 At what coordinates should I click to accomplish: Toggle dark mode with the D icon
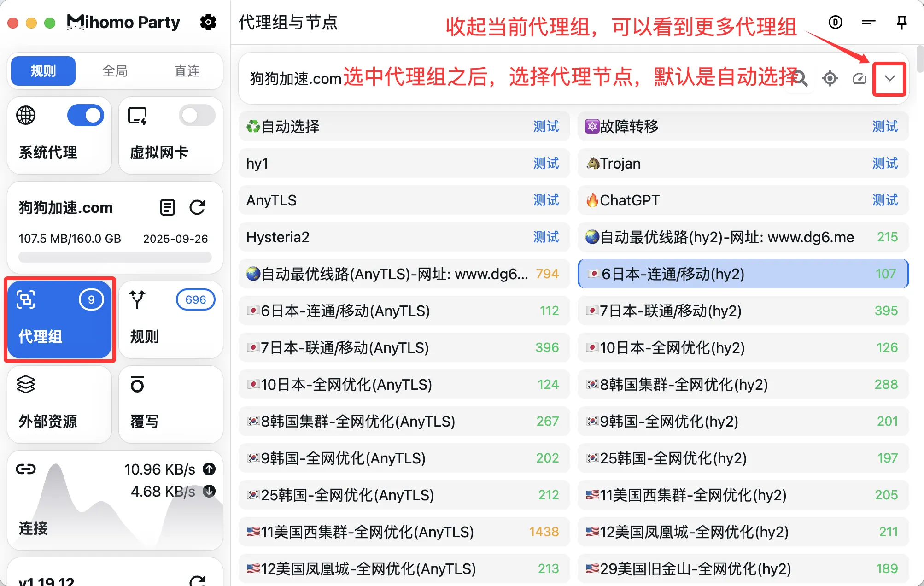[x=835, y=22]
